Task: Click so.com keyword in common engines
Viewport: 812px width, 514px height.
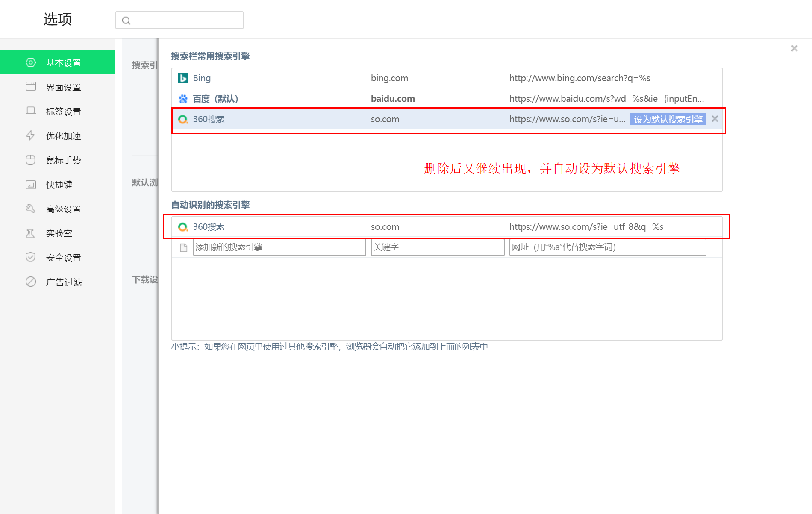Action: [385, 119]
